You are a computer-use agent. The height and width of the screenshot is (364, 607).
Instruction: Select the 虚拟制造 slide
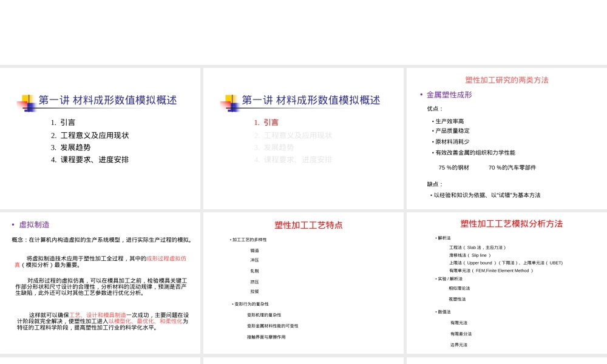(100, 283)
